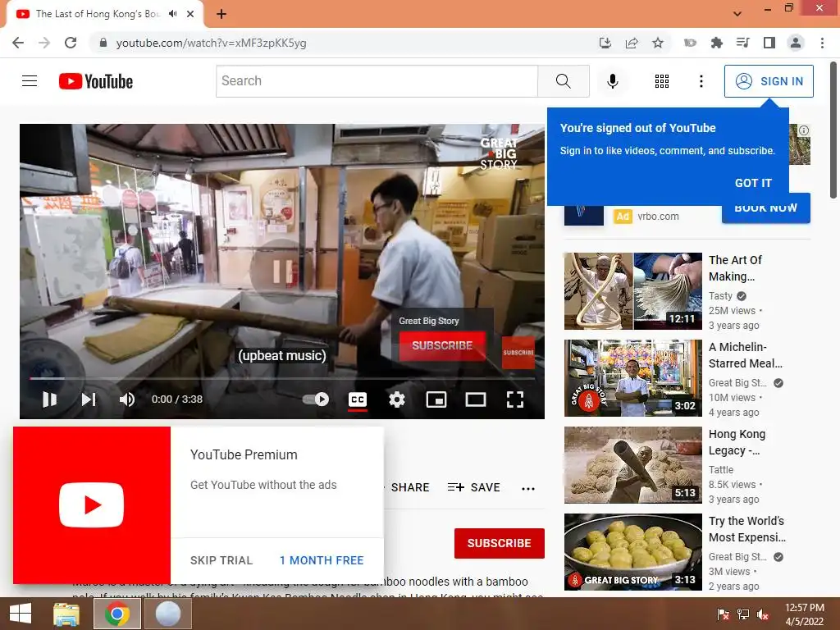
Task: Pause the video using the pause button
Action: (x=49, y=399)
